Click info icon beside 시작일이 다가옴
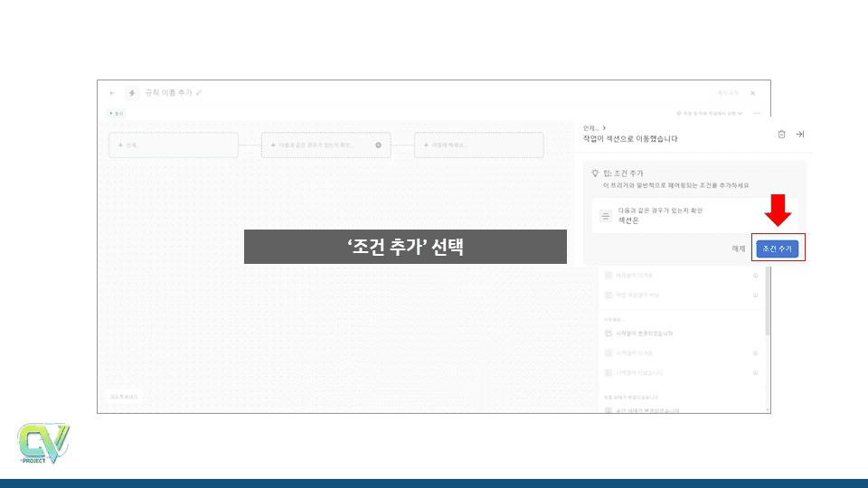 pos(755,352)
